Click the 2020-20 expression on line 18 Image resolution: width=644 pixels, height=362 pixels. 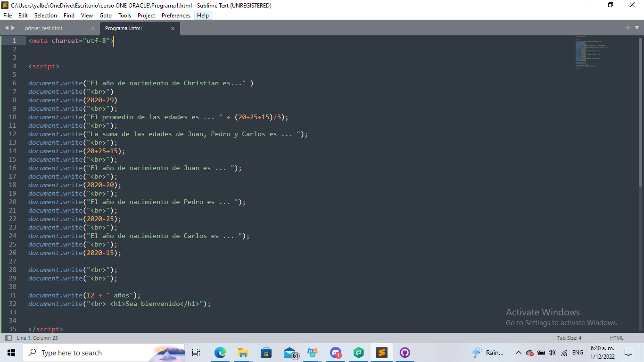(100, 185)
